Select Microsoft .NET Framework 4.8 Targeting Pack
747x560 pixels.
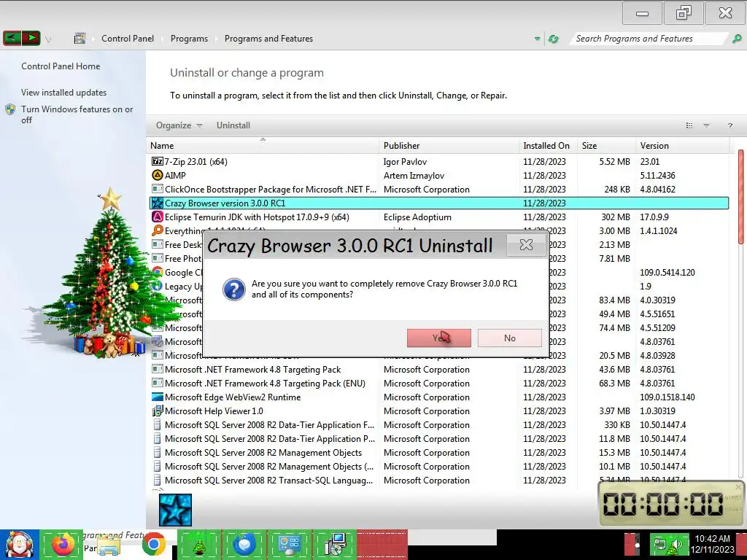pos(253,370)
